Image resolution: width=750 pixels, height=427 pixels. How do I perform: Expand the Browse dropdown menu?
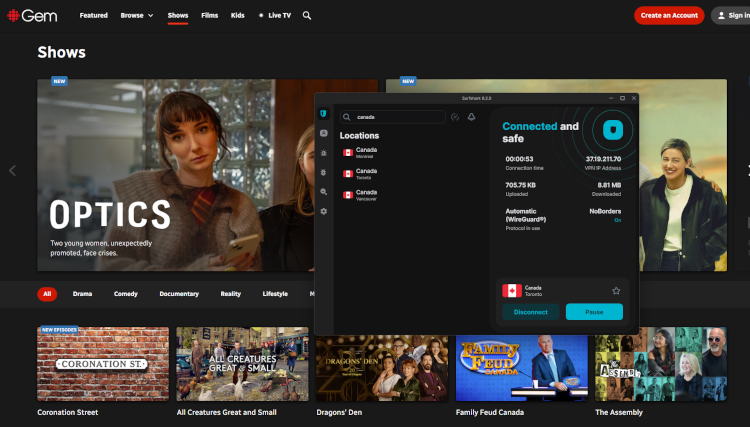coord(137,15)
